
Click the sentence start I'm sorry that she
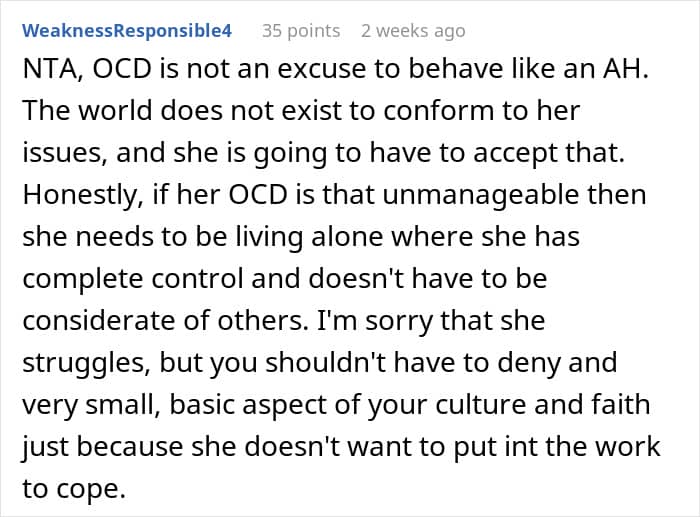click(430, 321)
